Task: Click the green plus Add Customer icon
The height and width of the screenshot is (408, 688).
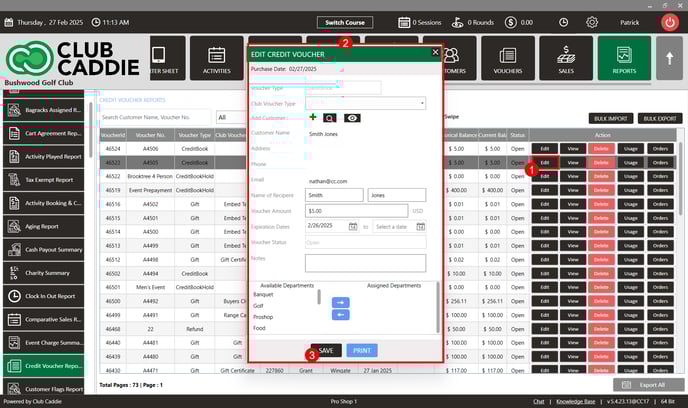Action: point(312,117)
